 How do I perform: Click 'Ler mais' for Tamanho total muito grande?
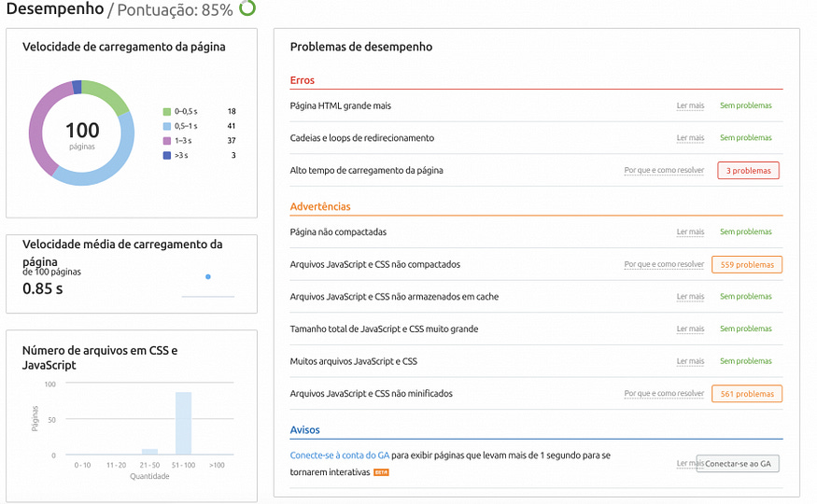[x=690, y=329]
